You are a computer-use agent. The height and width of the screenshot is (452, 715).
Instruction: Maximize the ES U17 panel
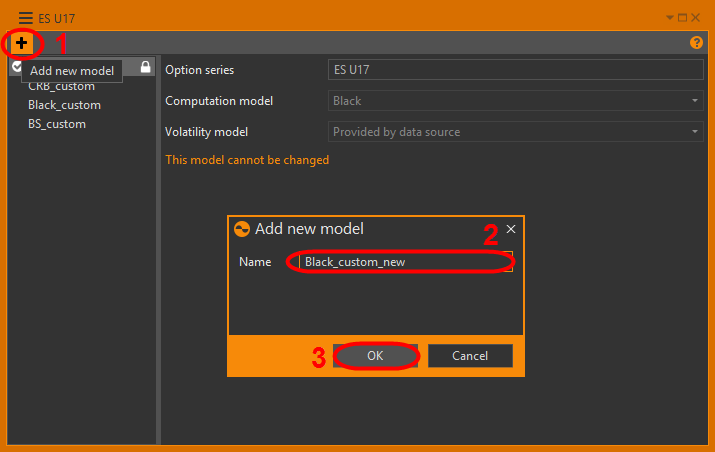coord(683,17)
